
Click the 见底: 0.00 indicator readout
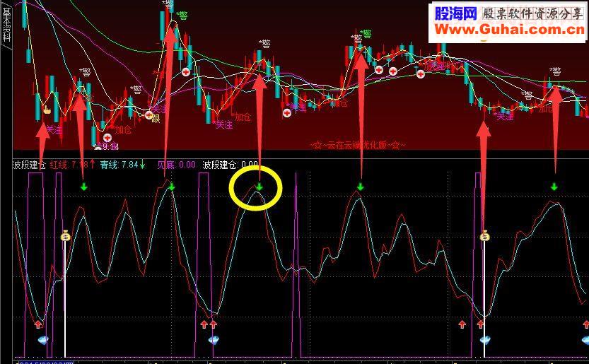(176, 165)
